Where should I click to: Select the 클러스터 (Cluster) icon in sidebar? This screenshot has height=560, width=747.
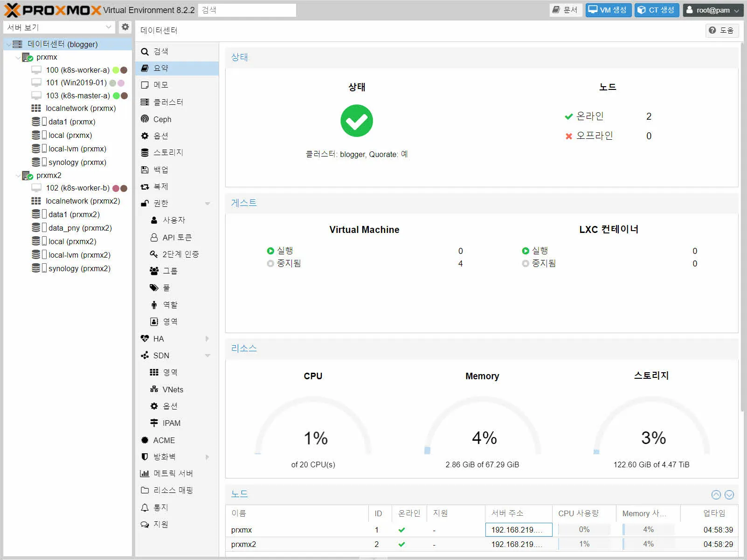click(168, 102)
